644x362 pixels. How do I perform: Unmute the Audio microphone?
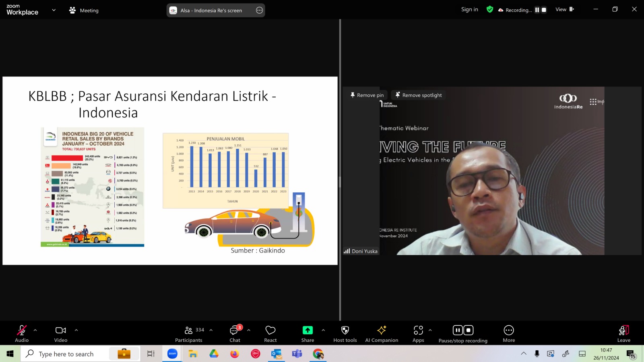22,334
